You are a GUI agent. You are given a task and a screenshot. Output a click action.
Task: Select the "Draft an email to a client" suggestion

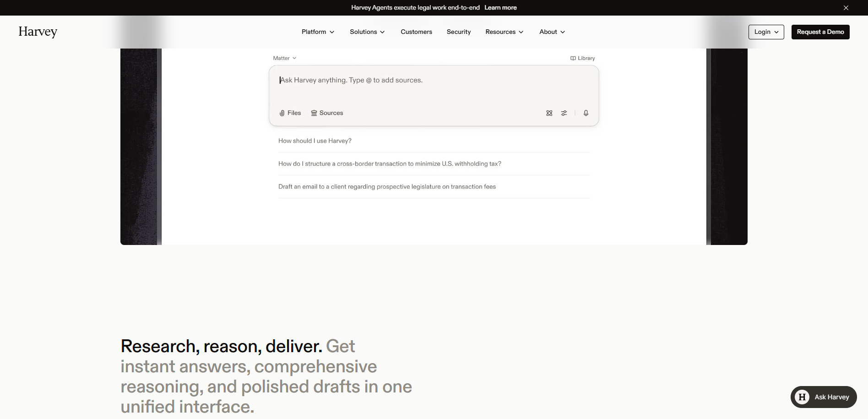point(434,187)
